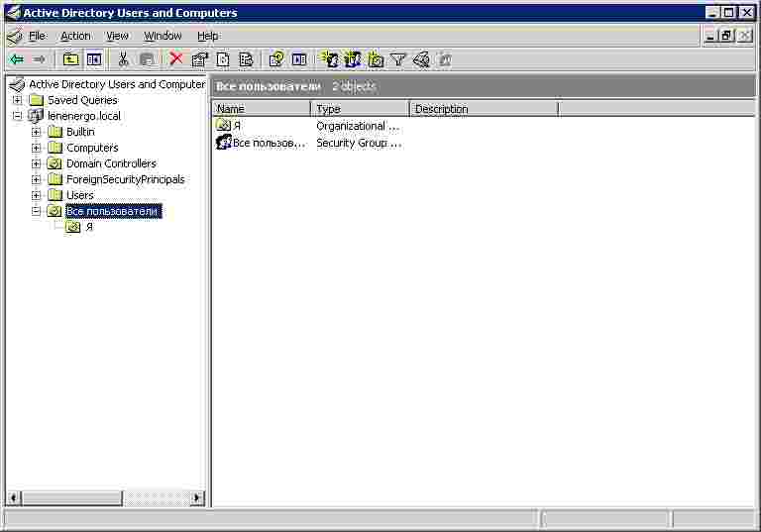
Task: Click the Filter funnel icon
Action: click(x=398, y=59)
